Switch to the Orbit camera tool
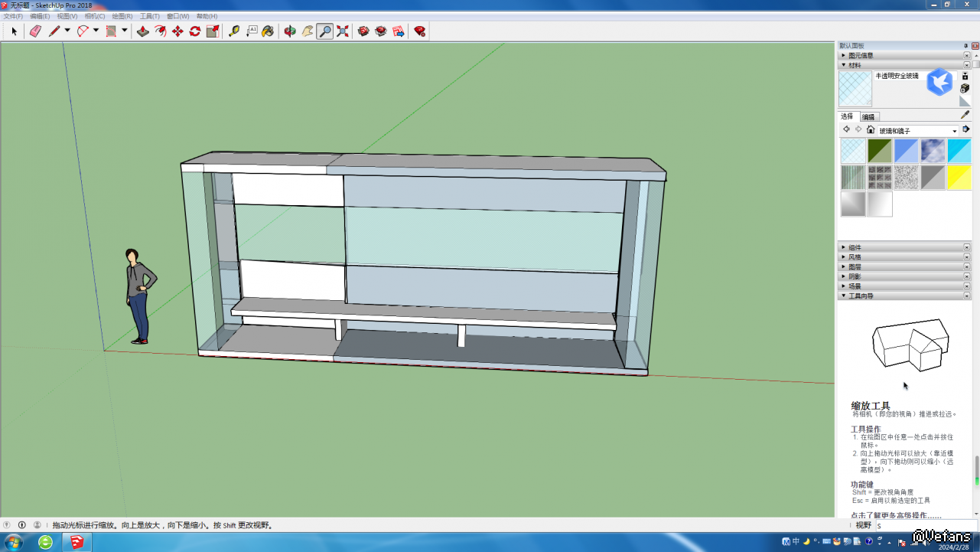The width and height of the screenshot is (980, 552). tap(290, 31)
